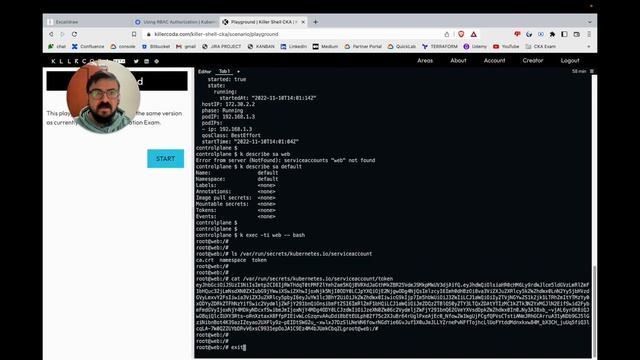Click the third social icon in Killercoda header
This screenshot has height=360, width=640.
click(156, 61)
